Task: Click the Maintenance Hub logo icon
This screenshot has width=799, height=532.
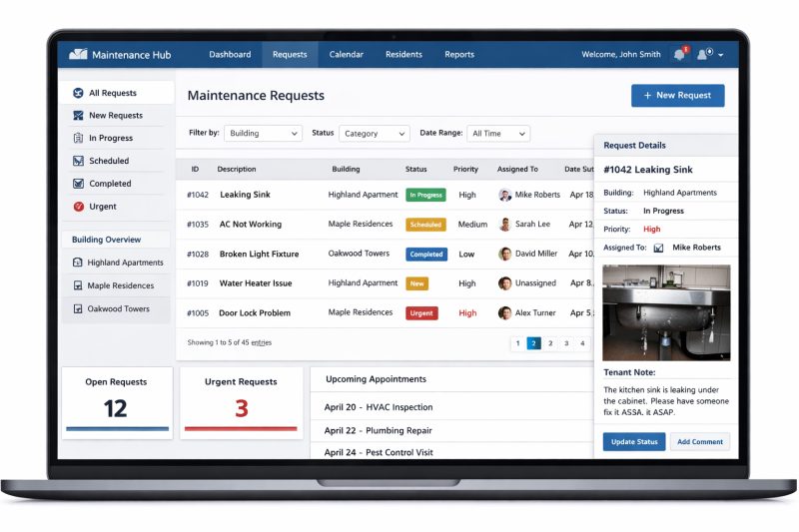Action: [78, 54]
